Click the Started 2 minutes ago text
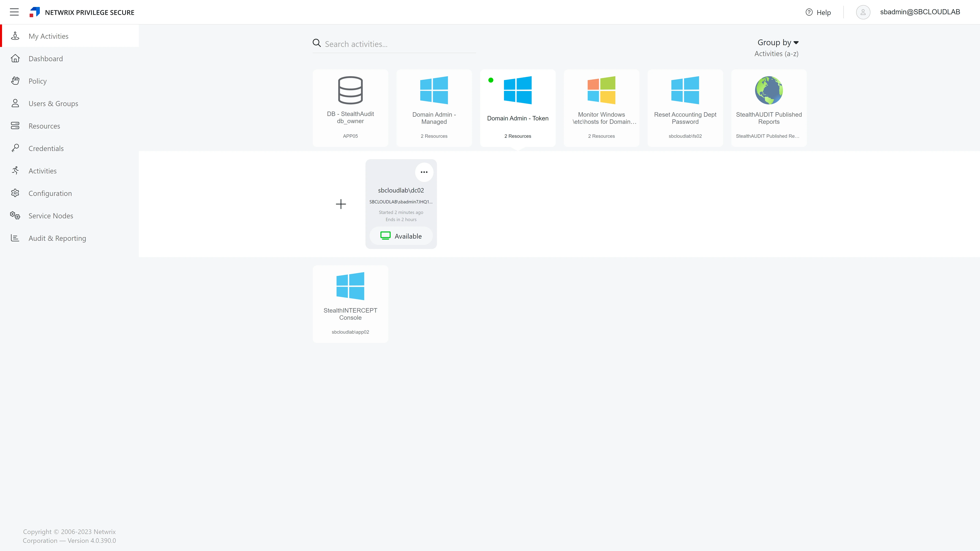 point(401,213)
